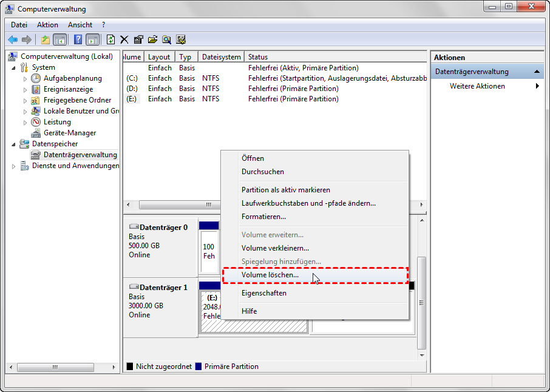Click the Refresh toolbar icon
The image size is (550, 392).
(110, 39)
